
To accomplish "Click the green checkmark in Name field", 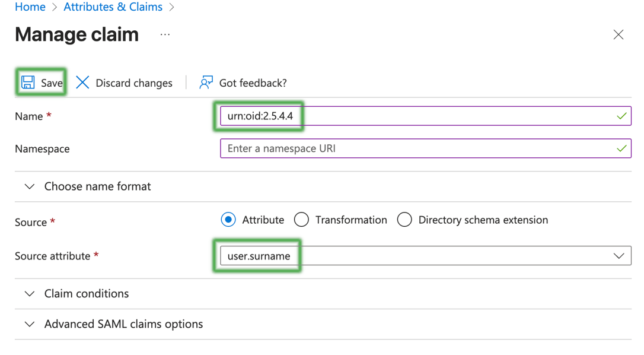I will [x=621, y=116].
